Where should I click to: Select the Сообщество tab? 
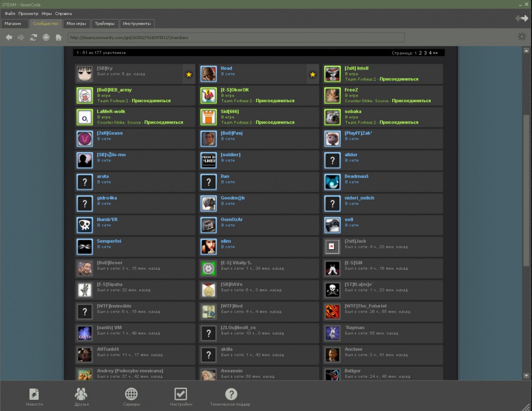pyautogui.click(x=46, y=24)
